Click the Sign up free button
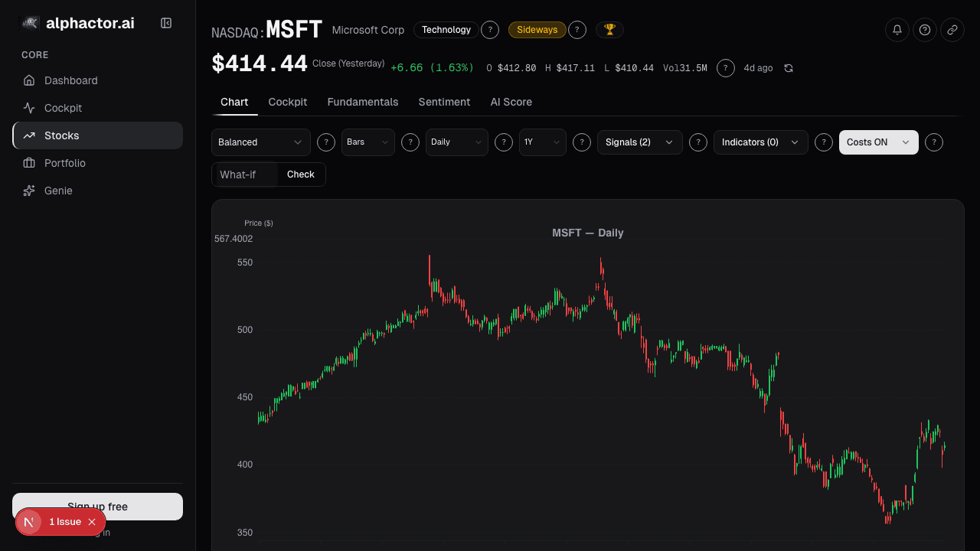This screenshot has width=980, height=551. coord(98,507)
